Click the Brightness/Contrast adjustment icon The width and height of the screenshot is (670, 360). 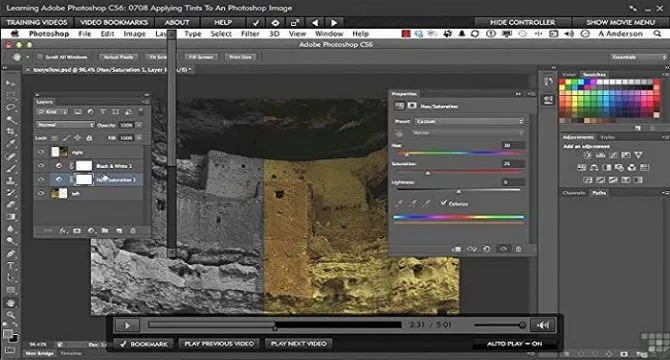pos(588,155)
